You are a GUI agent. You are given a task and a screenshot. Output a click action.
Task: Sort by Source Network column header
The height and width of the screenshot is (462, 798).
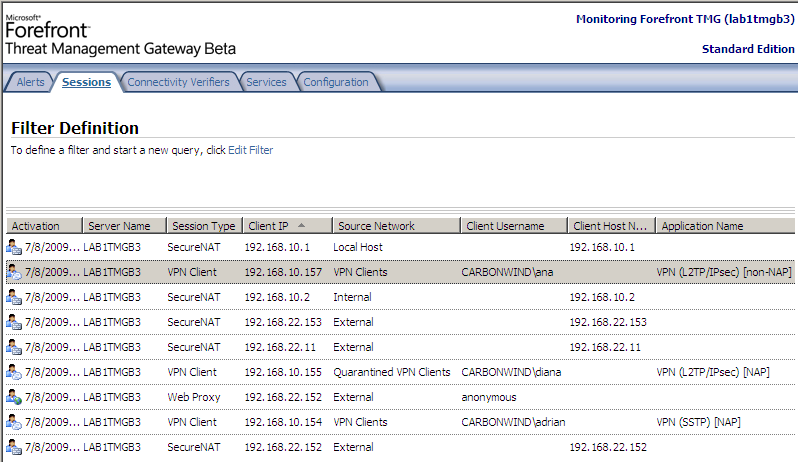tap(396, 226)
